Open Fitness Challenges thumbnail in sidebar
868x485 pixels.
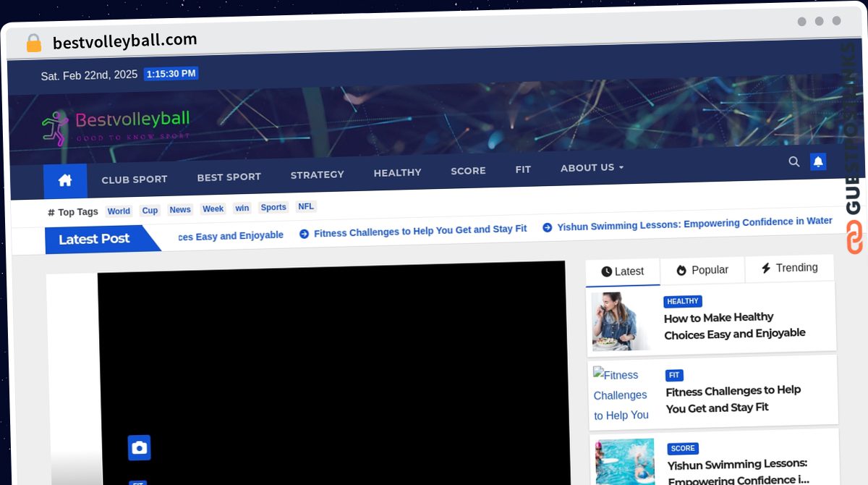[x=621, y=395]
